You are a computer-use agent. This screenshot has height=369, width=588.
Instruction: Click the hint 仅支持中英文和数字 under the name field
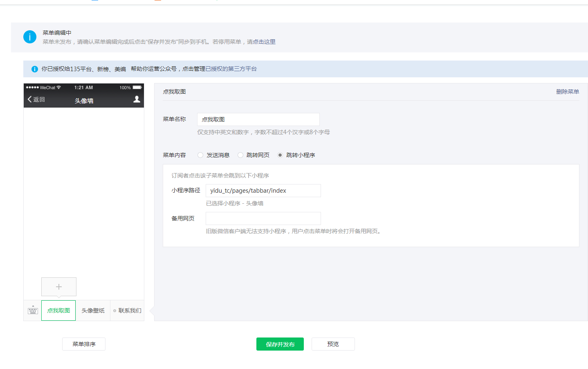point(263,132)
